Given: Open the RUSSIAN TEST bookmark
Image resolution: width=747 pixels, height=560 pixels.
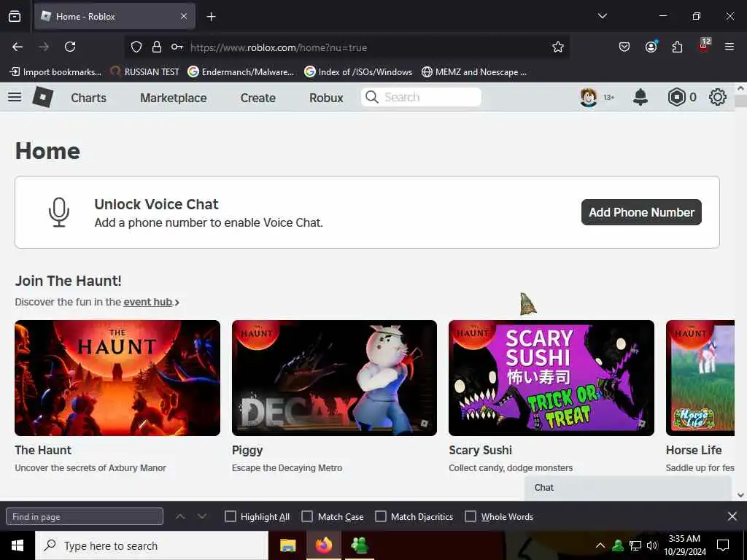Looking at the screenshot, I should 145,72.
